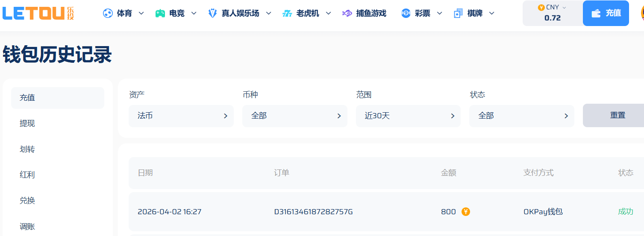Click the fishing game fish icon
644x236 pixels.
coord(347,13)
